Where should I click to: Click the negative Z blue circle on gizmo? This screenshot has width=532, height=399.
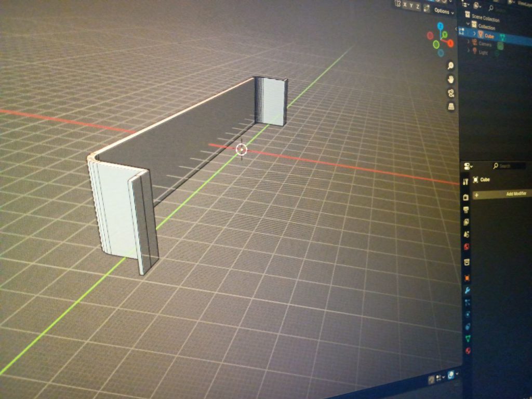click(441, 52)
